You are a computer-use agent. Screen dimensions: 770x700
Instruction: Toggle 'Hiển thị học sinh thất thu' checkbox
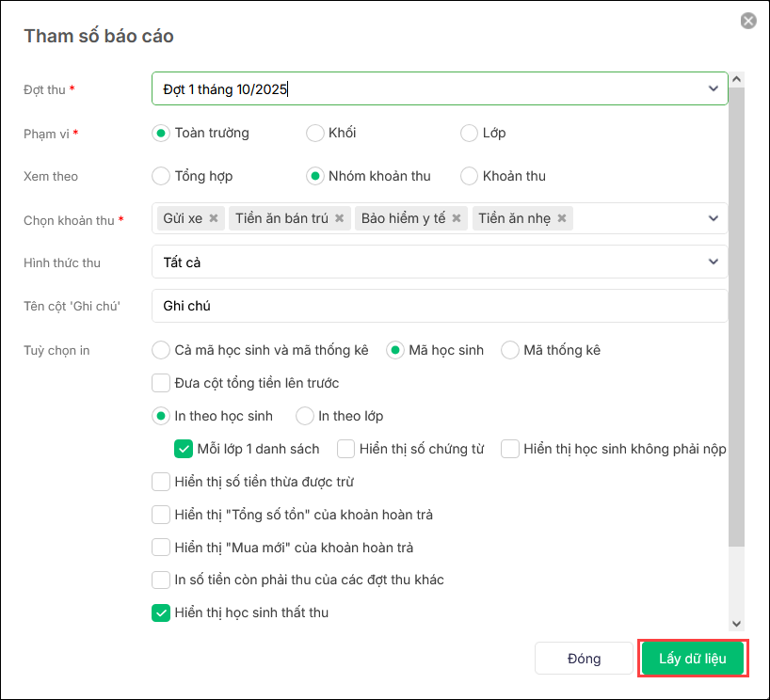pyautogui.click(x=161, y=612)
